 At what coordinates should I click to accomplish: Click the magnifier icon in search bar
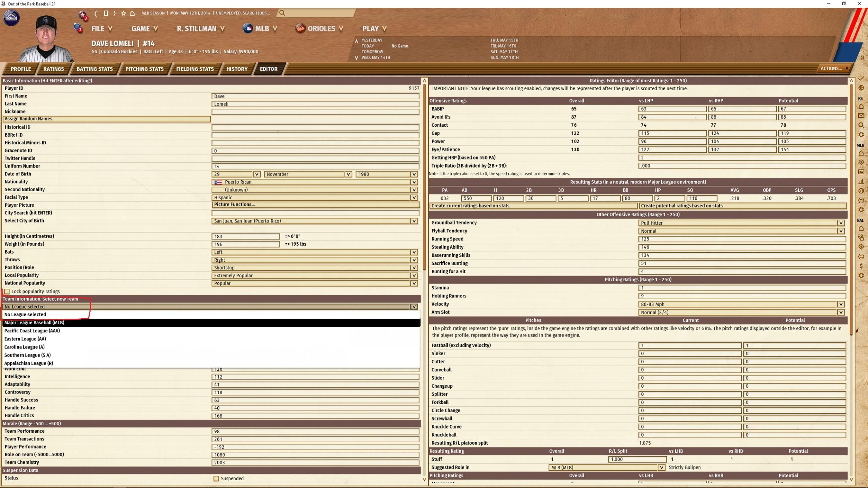(x=282, y=13)
